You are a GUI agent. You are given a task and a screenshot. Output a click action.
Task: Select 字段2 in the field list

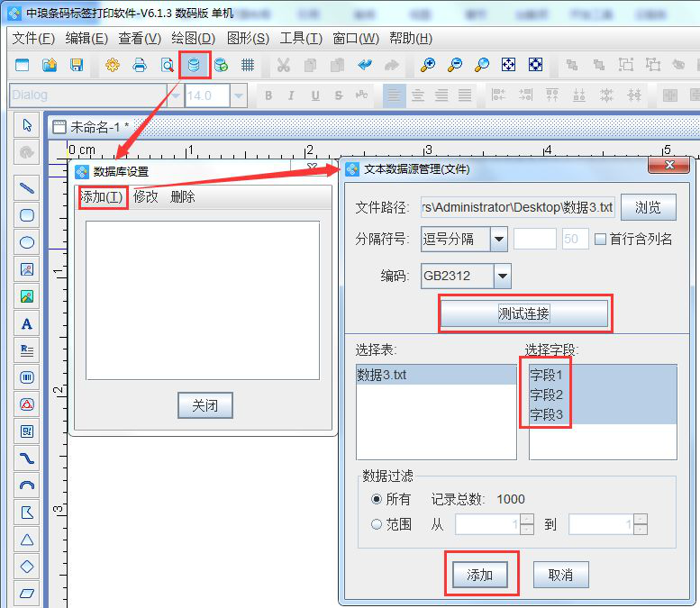pyautogui.click(x=546, y=395)
